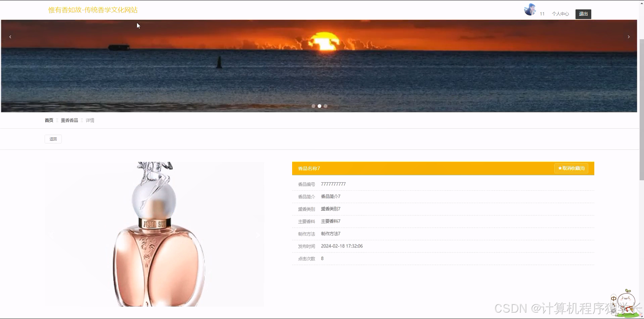Image resolution: width=644 pixels, height=319 pixels.
Task: Open 熏香香品 breadcrumb link
Action: click(x=69, y=120)
